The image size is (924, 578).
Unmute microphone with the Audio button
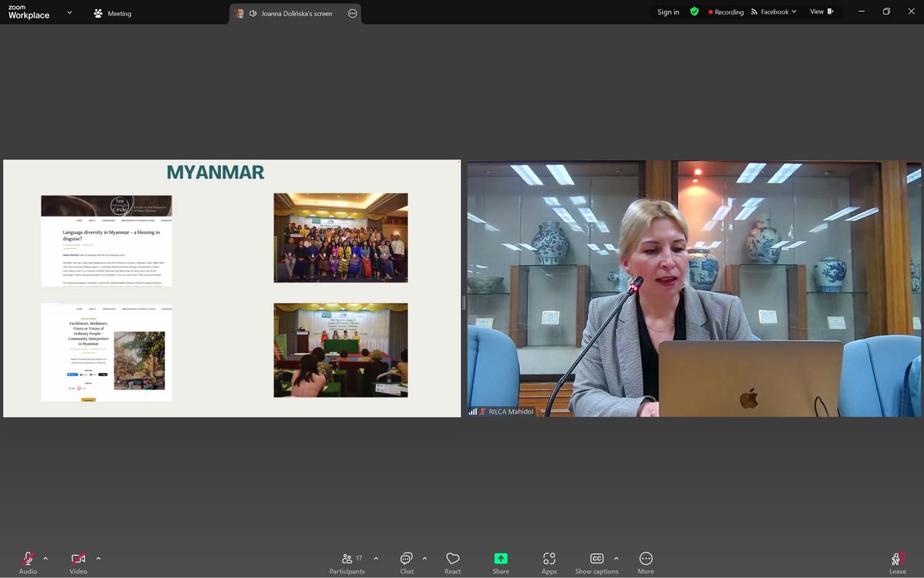(28, 560)
